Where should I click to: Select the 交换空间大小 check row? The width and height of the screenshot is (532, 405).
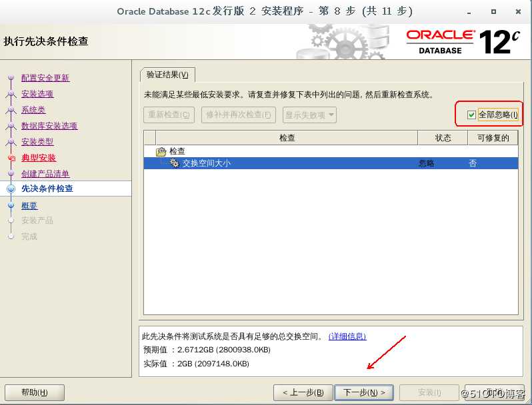tap(331, 163)
